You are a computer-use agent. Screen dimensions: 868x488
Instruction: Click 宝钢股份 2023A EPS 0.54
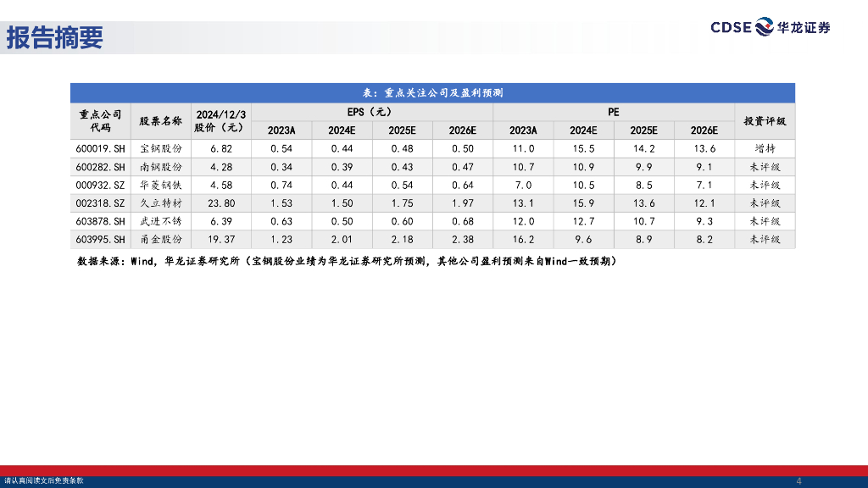(281, 149)
